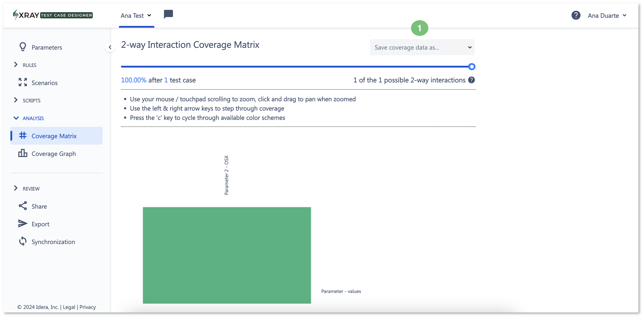Click the Xray Test Case Designer logo
644x318 pixels.
click(53, 15)
